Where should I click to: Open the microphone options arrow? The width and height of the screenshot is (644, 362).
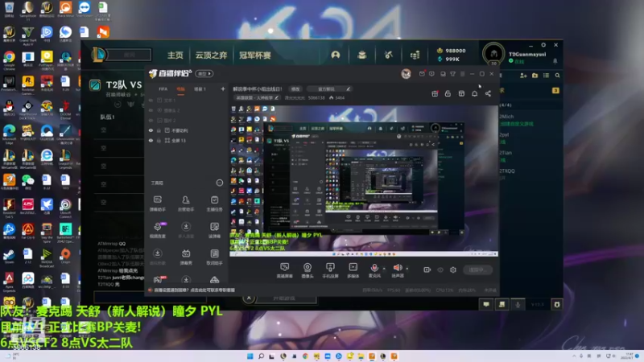[384, 269]
